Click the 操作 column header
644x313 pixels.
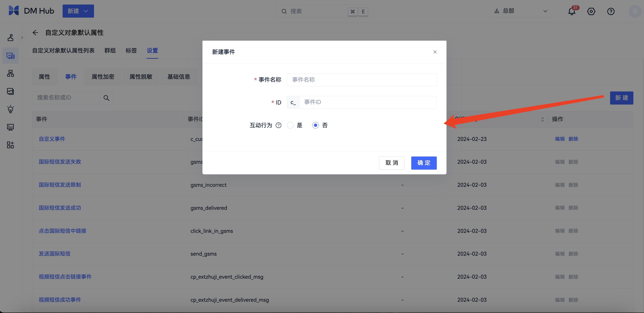click(x=557, y=119)
